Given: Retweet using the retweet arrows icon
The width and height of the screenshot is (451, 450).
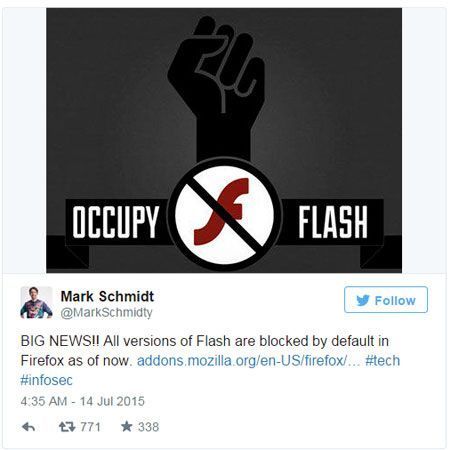Looking at the screenshot, I should [x=67, y=427].
